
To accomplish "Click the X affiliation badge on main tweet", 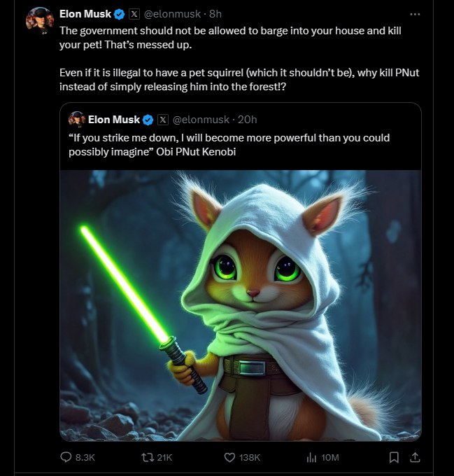I will coord(135,14).
